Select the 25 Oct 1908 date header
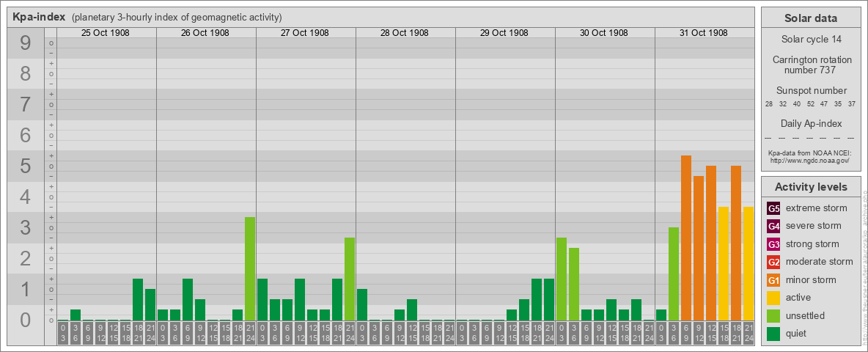 click(105, 33)
